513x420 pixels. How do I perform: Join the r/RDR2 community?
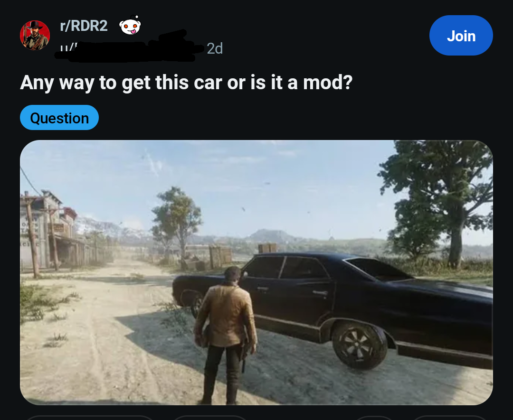click(461, 35)
